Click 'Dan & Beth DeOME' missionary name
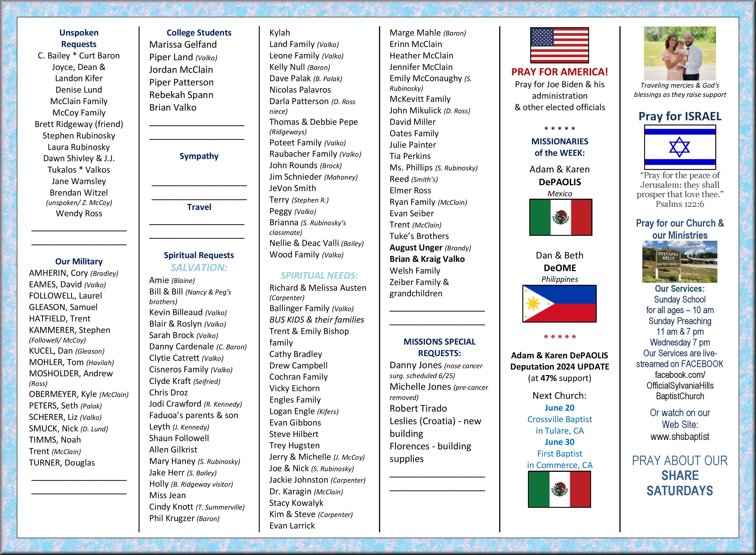This screenshot has width=756, height=555. tap(560, 261)
